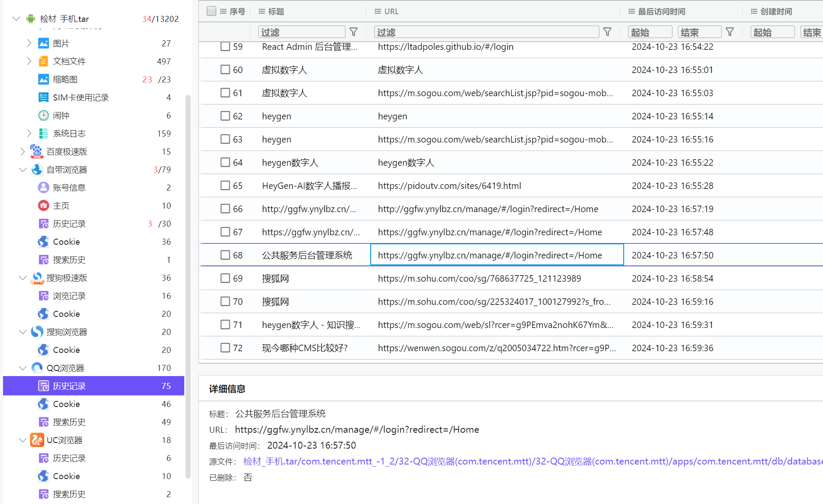Click the SIM卡使用记录 icon
Image resolution: width=823 pixels, height=504 pixels.
pyautogui.click(x=43, y=97)
